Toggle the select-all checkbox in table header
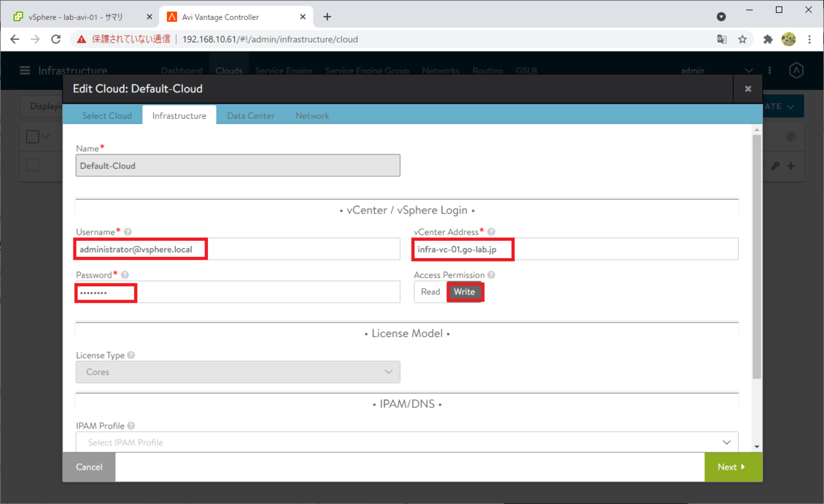Image resolution: width=824 pixels, height=504 pixels. coord(32,137)
